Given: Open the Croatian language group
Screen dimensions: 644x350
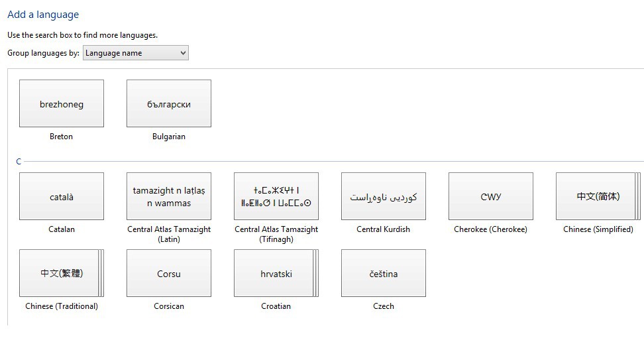Looking at the screenshot, I should 276,273.
